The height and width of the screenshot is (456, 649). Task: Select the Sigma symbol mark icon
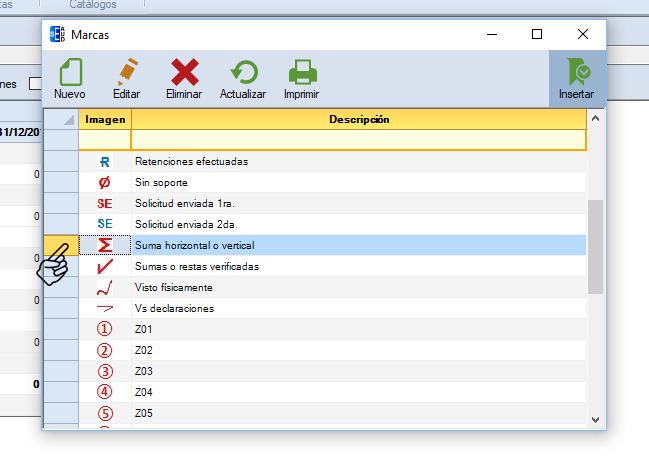coord(105,245)
